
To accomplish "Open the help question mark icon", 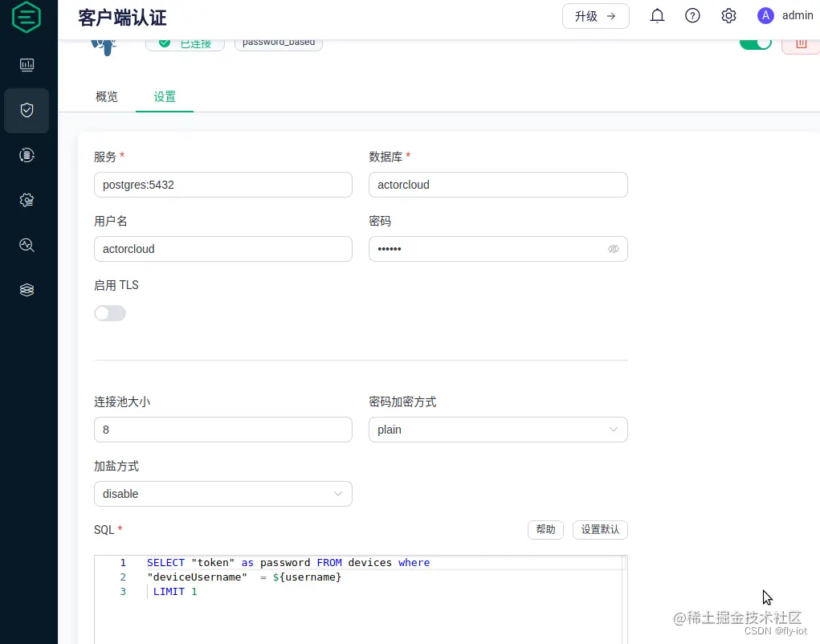I will tap(692, 15).
